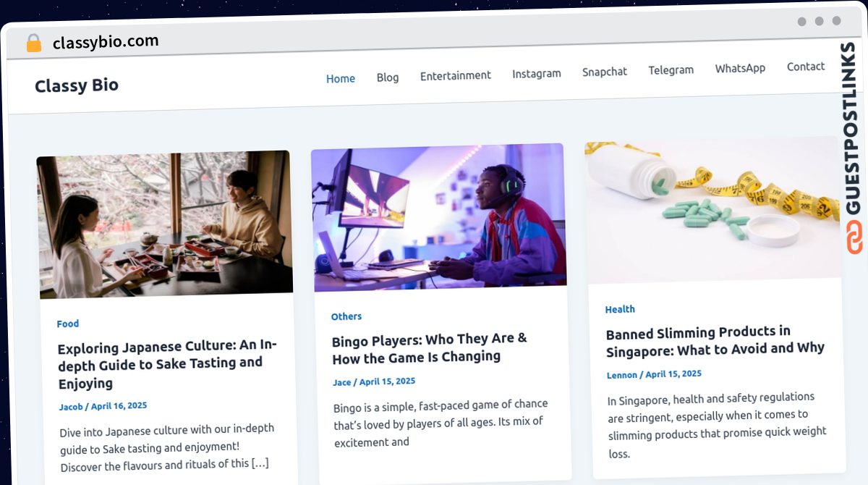
Task: Read the Bingo Players article title
Action: [x=430, y=347]
